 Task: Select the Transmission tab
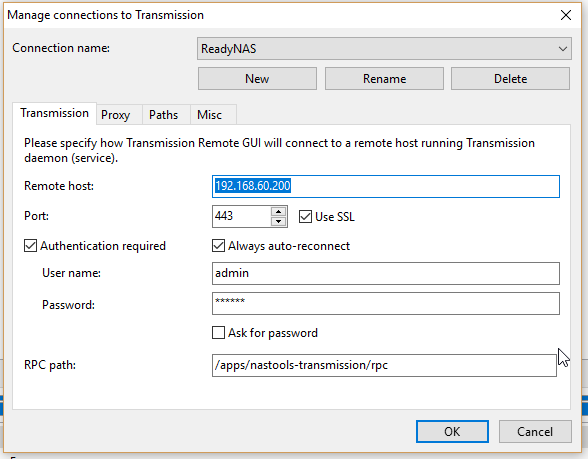coord(54,113)
